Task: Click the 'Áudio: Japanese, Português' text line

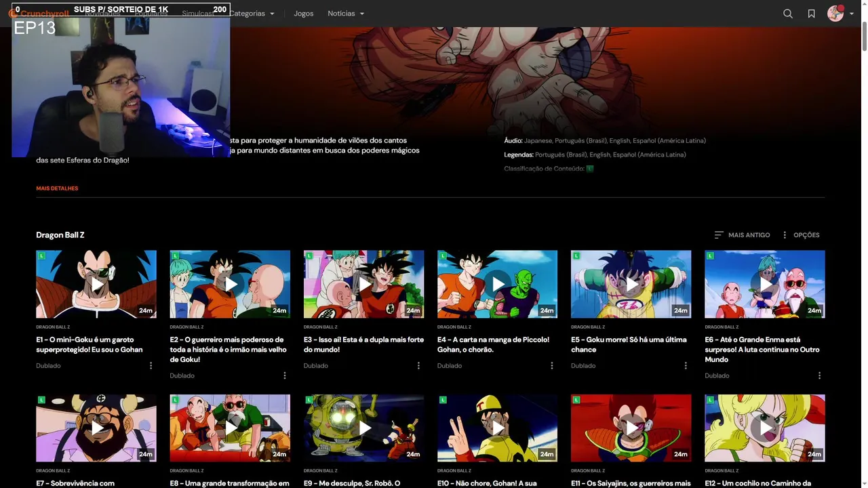Action: [x=605, y=141]
